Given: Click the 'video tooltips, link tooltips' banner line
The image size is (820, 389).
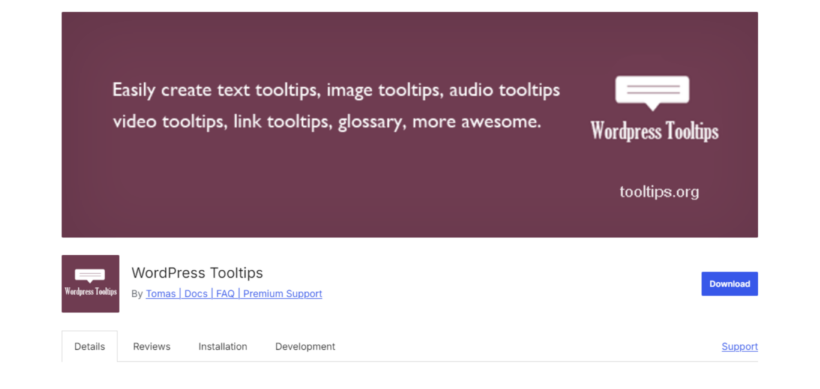Looking at the screenshot, I should 327,122.
